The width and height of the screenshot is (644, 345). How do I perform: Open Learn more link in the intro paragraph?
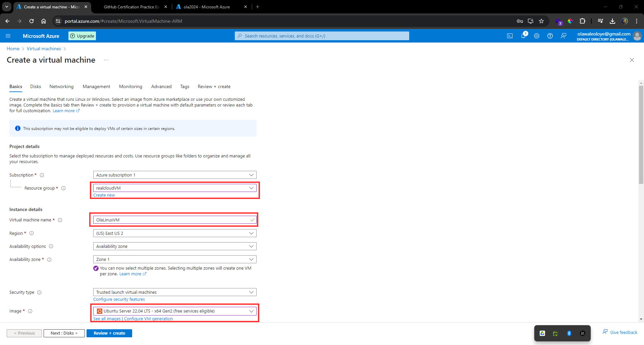[66, 111]
